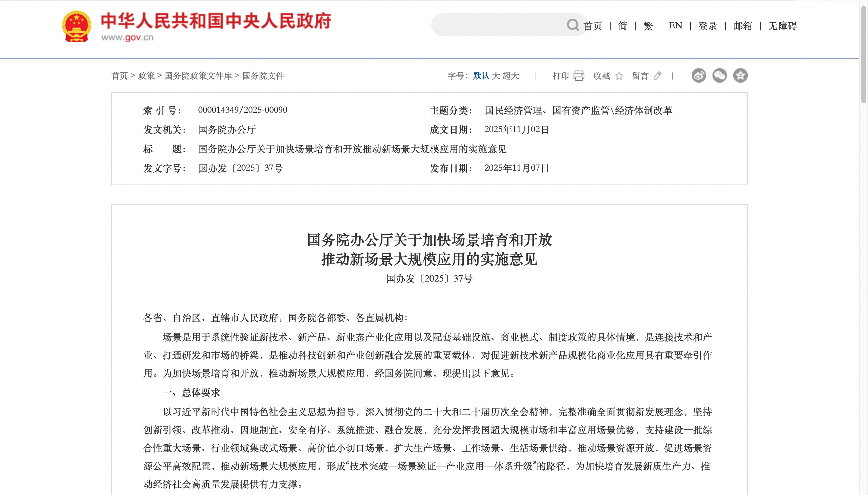Share the page via WeChat icon

click(719, 75)
